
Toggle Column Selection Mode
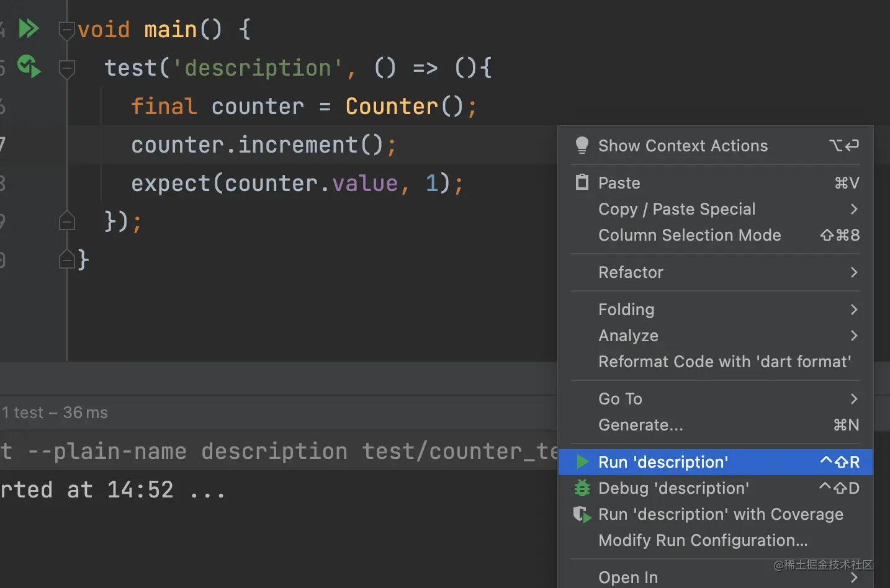(690, 235)
